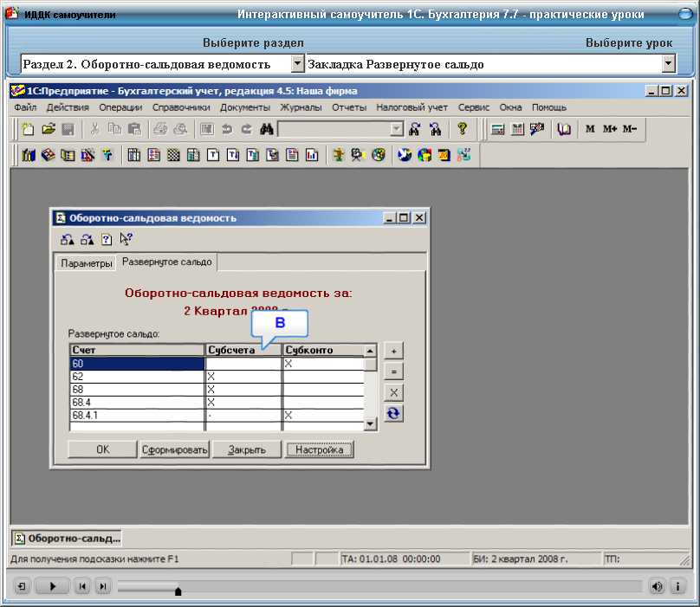Toggle Субсчета mark for account 68.4
Screen dimensions: 700x607
243,403
